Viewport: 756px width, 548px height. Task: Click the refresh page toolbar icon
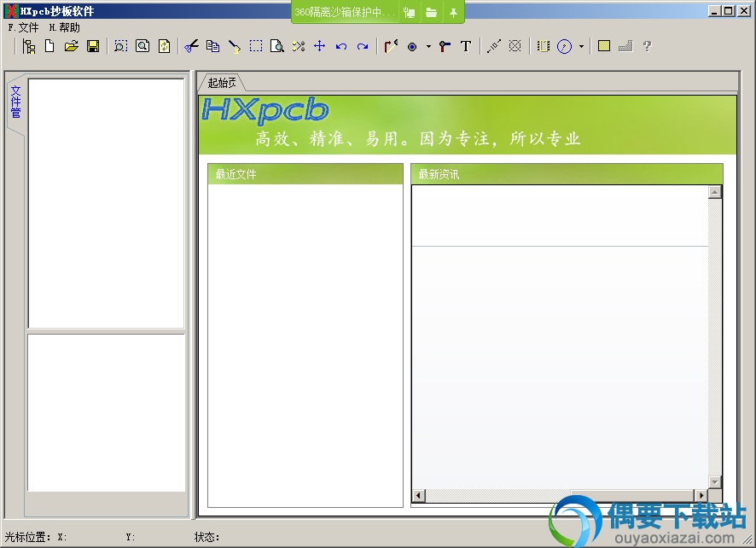165,46
